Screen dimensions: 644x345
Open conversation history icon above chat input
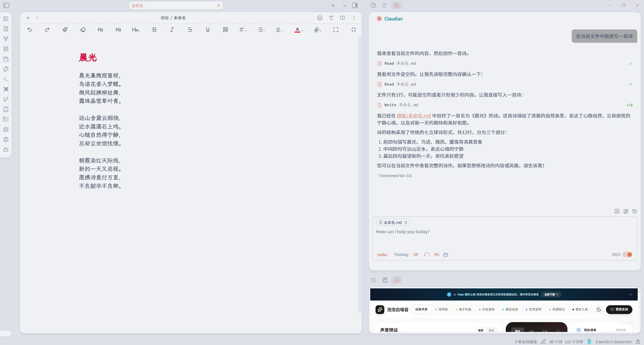[x=635, y=211]
